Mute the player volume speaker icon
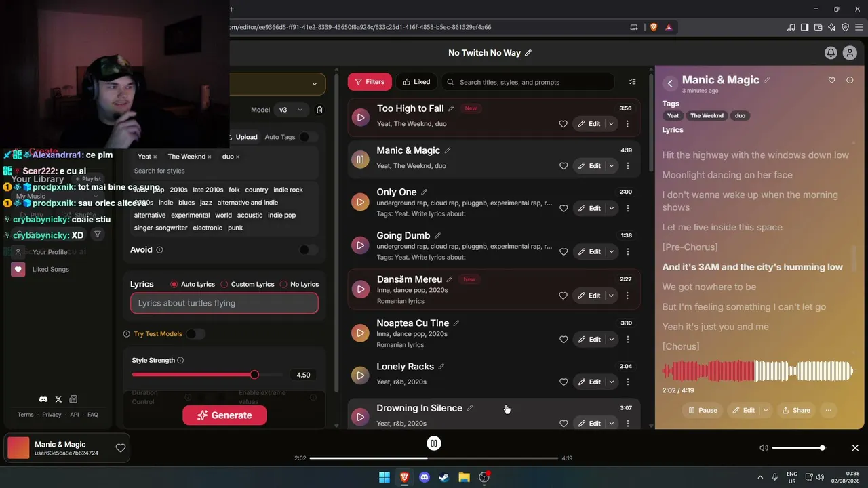The width and height of the screenshot is (868, 488). tap(764, 448)
